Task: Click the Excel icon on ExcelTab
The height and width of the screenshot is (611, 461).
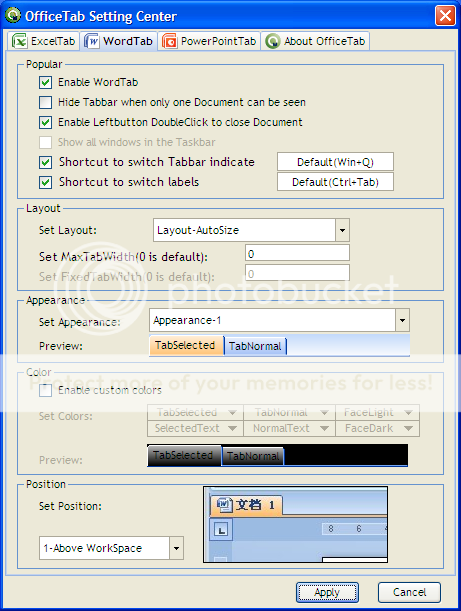Action: click(x=19, y=41)
